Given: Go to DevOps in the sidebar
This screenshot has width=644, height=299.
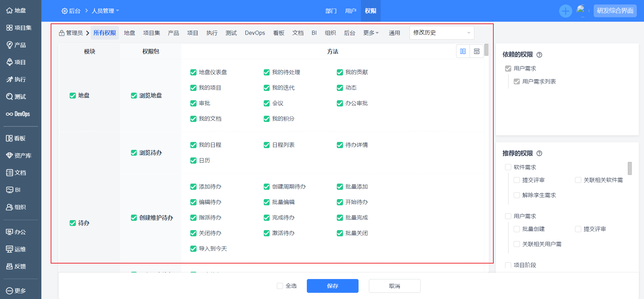Looking at the screenshot, I should click(x=18, y=114).
